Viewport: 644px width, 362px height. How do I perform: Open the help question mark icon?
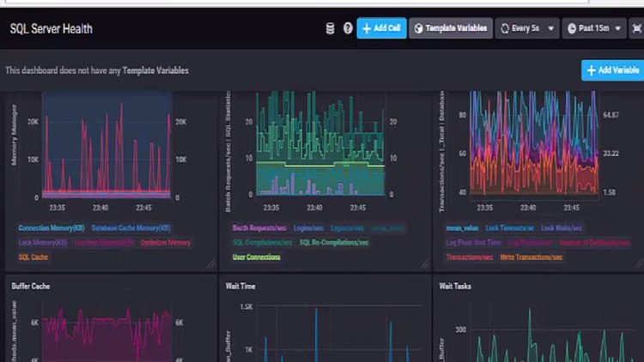(348, 28)
